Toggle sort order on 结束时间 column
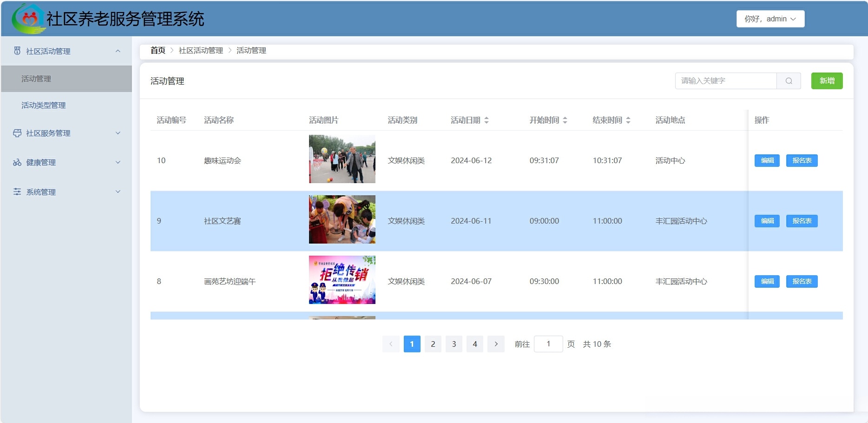Image resolution: width=868 pixels, height=423 pixels. click(628, 120)
